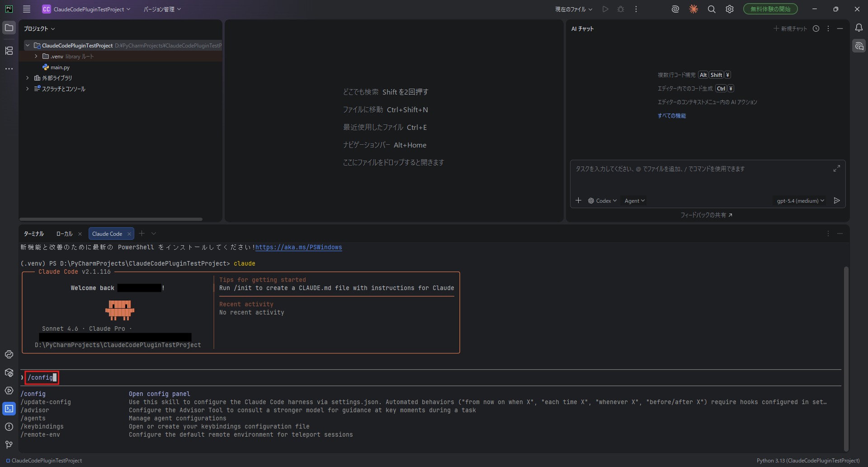The height and width of the screenshot is (467, 868).
Task: Open the Python Console tool window
Action: point(9,354)
